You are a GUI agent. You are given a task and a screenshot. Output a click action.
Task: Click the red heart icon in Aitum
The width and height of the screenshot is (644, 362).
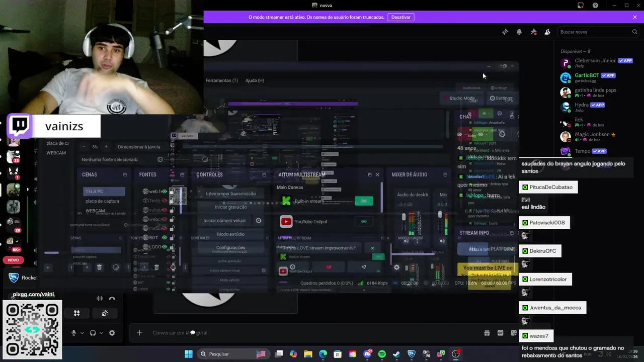329,267
